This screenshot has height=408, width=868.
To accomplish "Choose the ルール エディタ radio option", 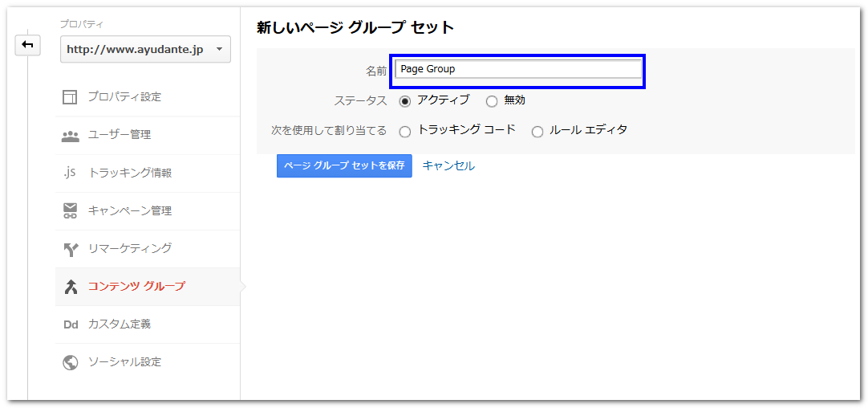I will coord(537,131).
